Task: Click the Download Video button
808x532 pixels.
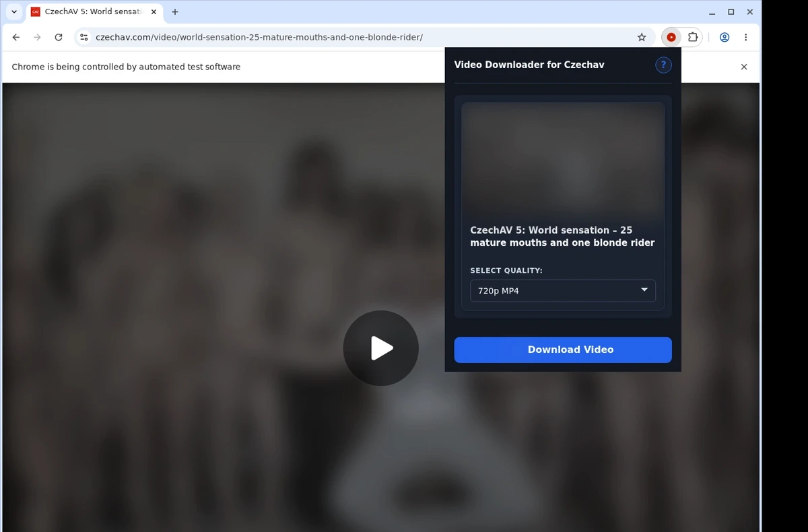Action: click(563, 350)
